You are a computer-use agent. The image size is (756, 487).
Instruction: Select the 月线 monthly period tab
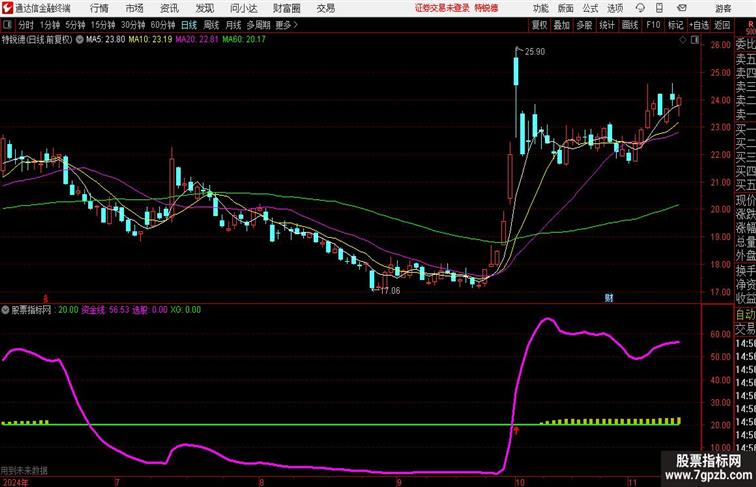tap(233, 25)
